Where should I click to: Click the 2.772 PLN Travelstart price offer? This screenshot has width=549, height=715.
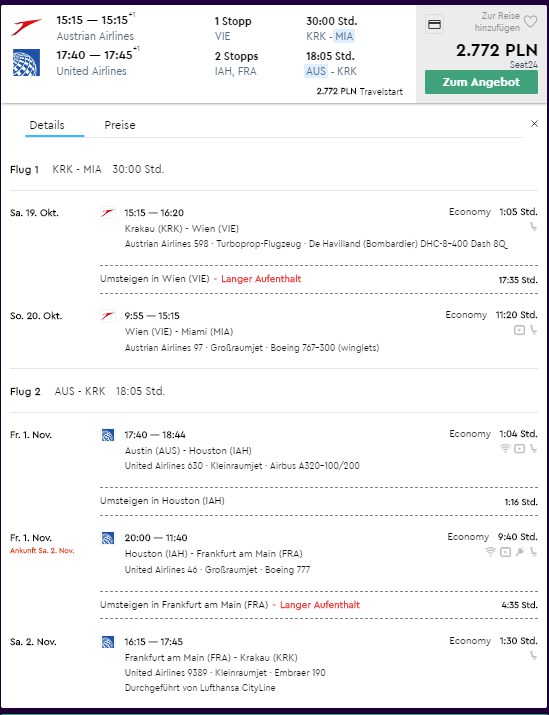coord(359,91)
